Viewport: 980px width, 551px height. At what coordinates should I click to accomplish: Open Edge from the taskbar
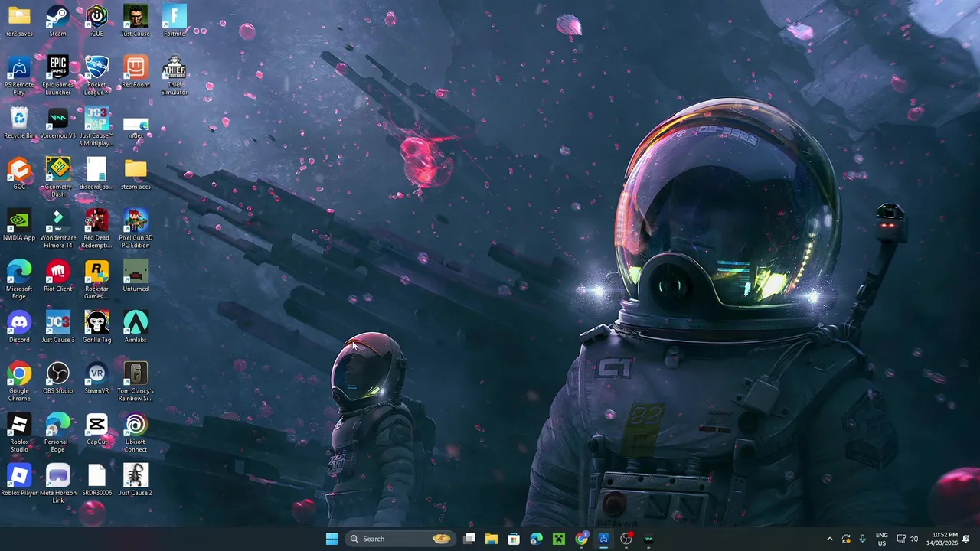pyautogui.click(x=536, y=539)
